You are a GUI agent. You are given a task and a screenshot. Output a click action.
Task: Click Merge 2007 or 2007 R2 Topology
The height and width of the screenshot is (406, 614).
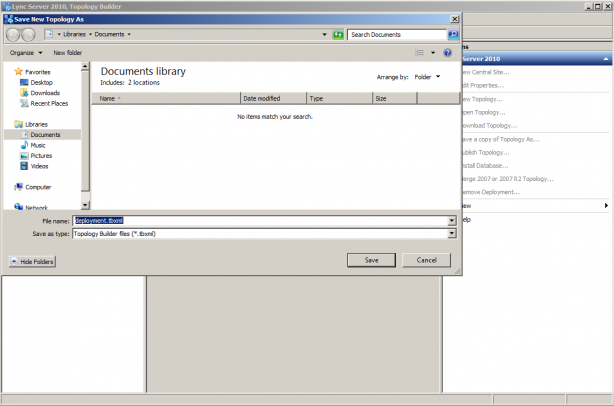pyautogui.click(x=508, y=179)
